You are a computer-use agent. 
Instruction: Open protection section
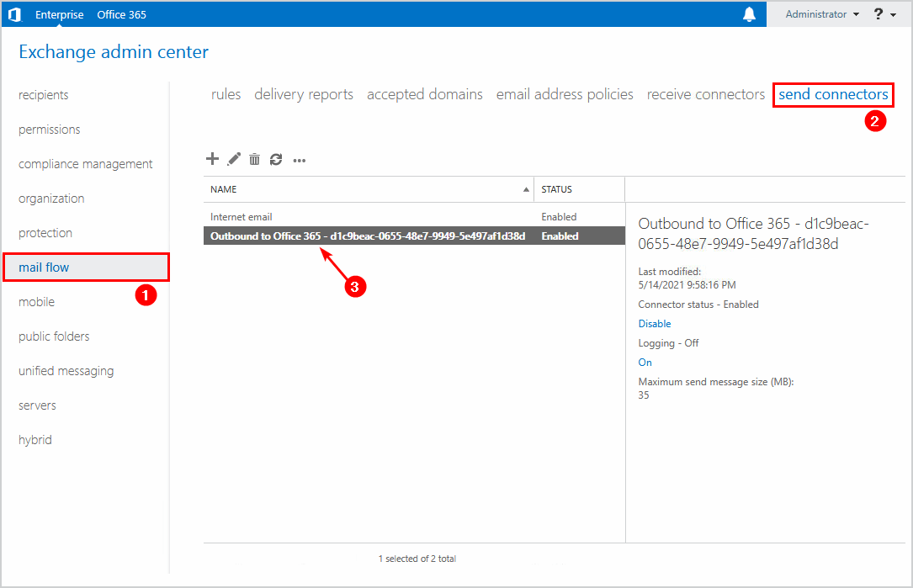45,233
